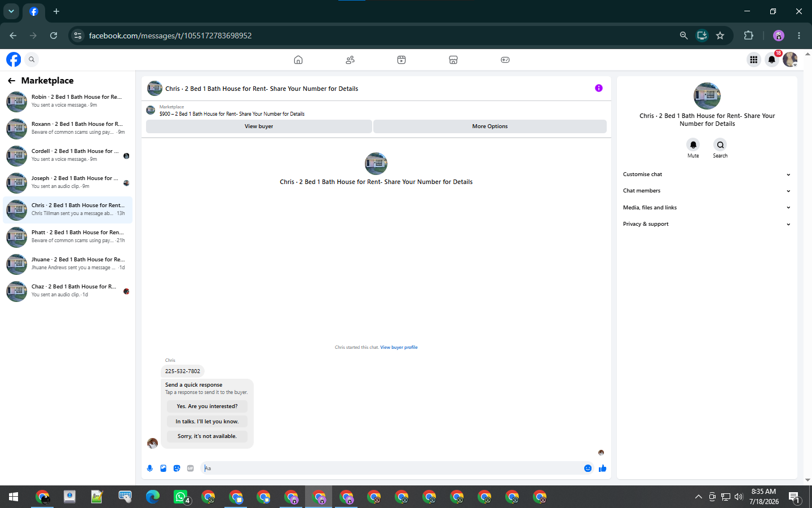Search in conversation using magnifier icon
This screenshot has height=508, width=812.
coord(720,145)
